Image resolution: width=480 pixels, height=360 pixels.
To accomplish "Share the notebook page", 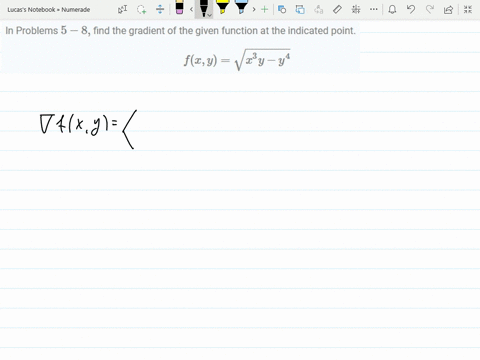I will [x=449, y=9].
